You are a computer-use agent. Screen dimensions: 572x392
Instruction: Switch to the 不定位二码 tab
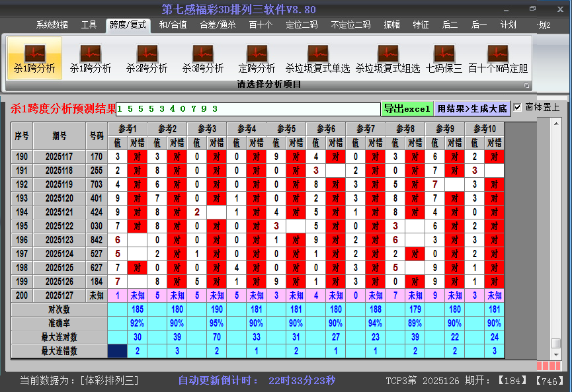coord(350,25)
